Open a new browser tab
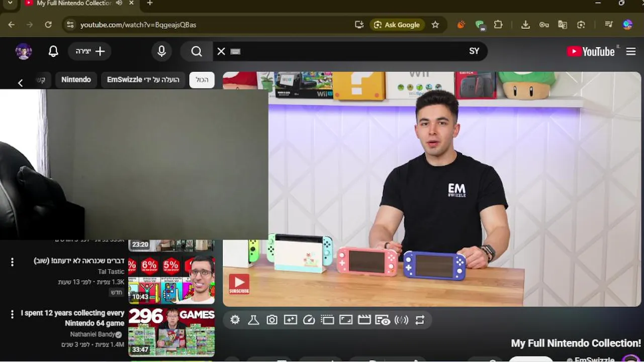Viewport: 644px width, 362px height. pos(150,3)
